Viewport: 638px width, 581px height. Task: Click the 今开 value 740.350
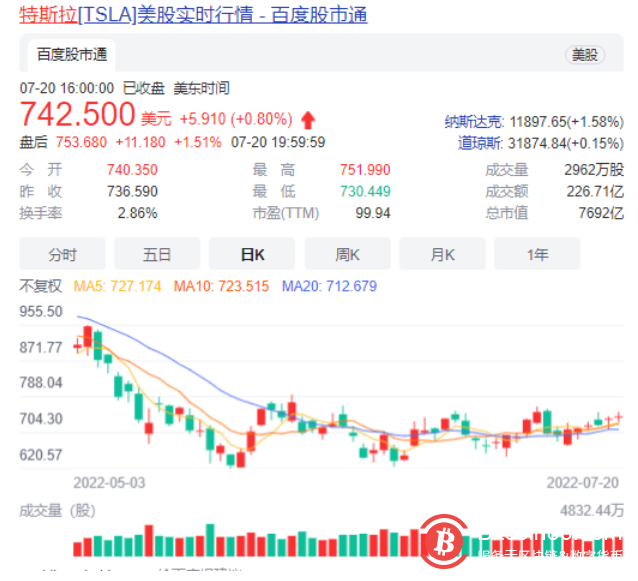(132, 170)
